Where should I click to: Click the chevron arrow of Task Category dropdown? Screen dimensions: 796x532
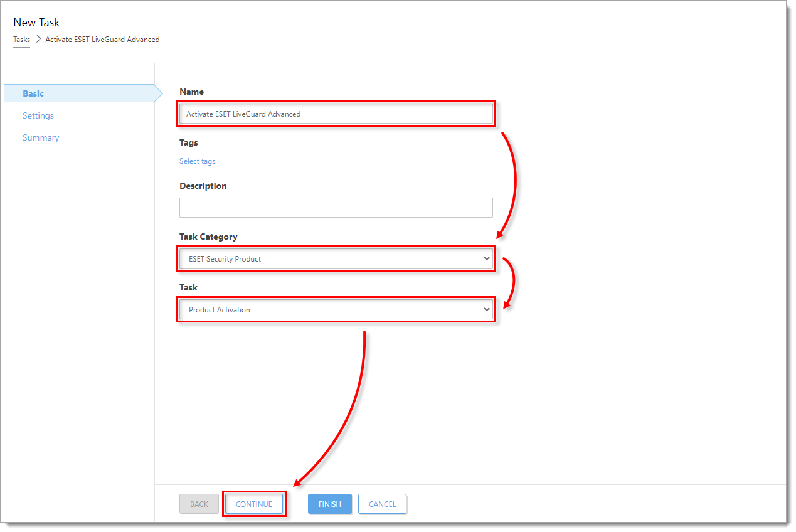(x=486, y=258)
